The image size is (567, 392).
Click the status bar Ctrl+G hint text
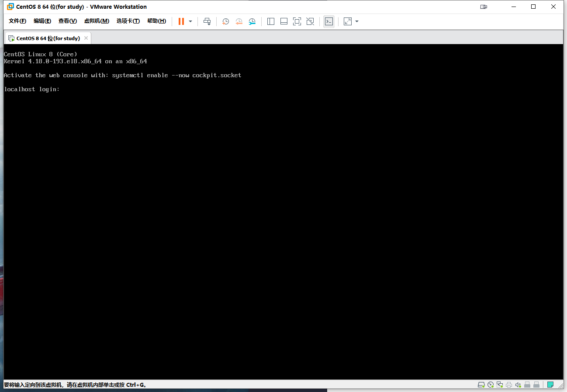point(75,385)
